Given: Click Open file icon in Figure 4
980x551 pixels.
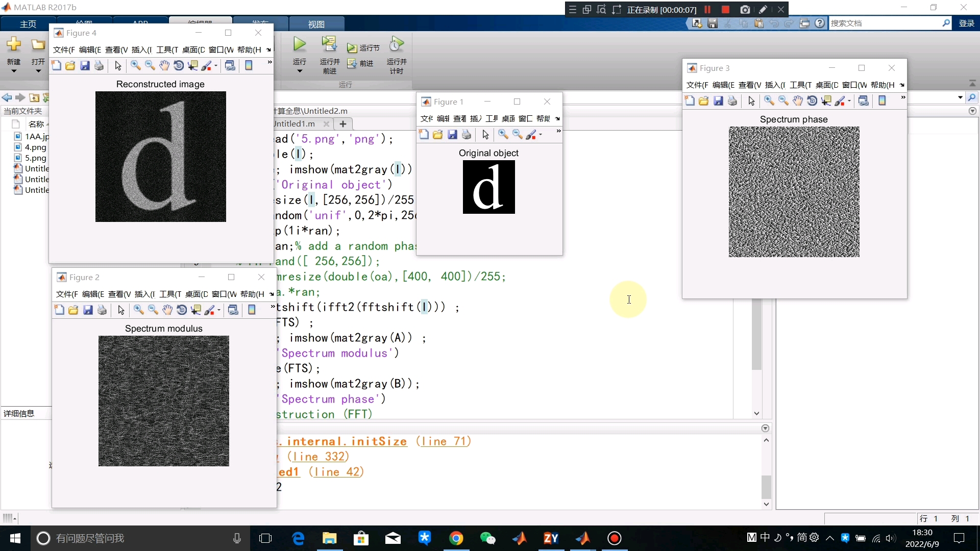Looking at the screenshot, I should point(70,65).
